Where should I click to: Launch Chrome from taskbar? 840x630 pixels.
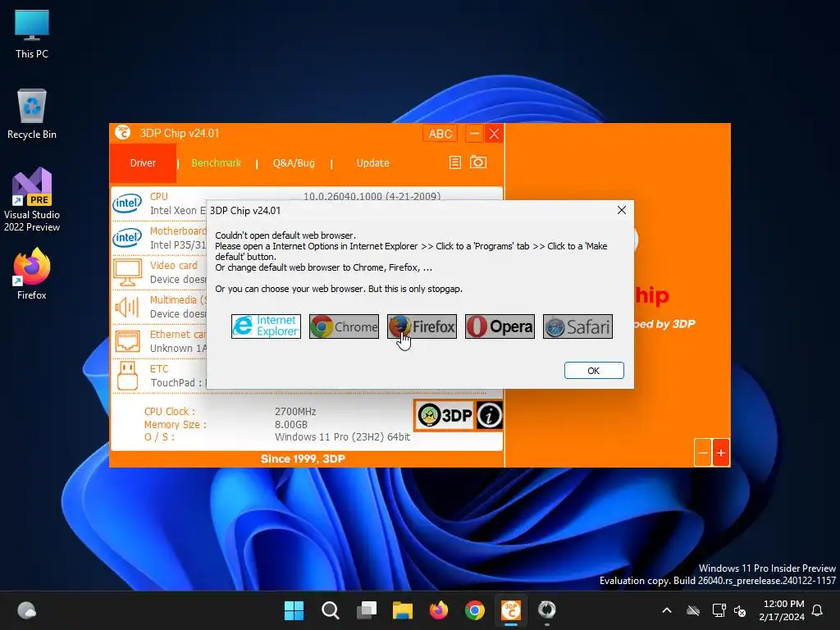475,610
